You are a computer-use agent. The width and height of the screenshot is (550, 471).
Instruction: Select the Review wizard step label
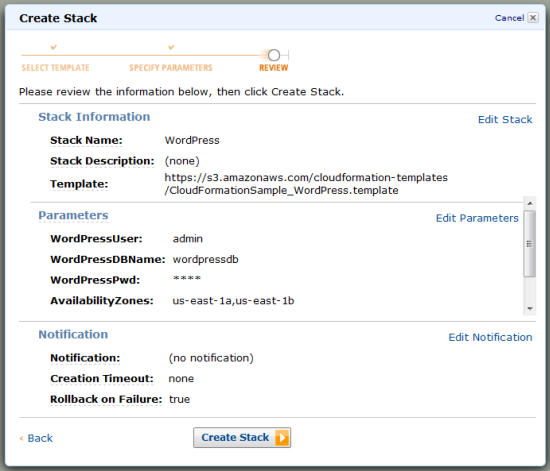274,68
